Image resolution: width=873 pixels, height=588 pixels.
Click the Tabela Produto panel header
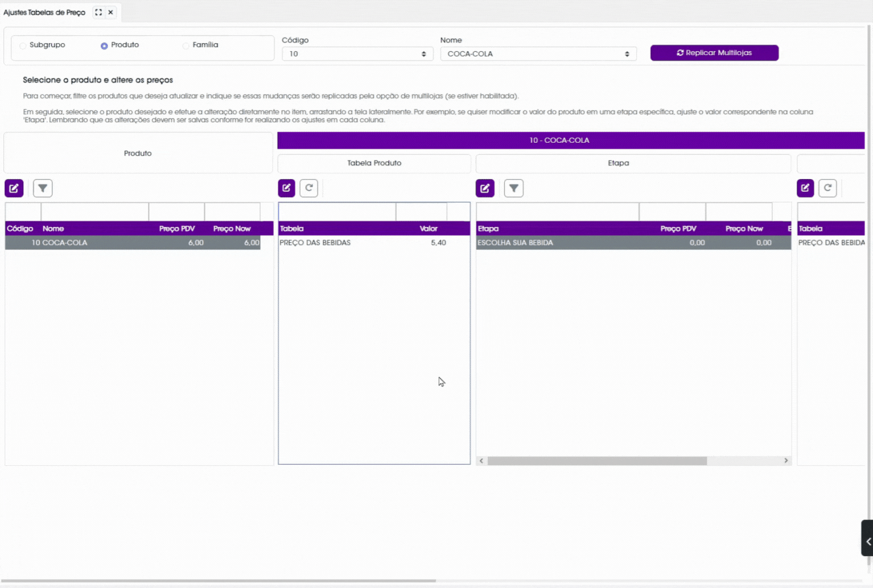[x=374, y=163]
